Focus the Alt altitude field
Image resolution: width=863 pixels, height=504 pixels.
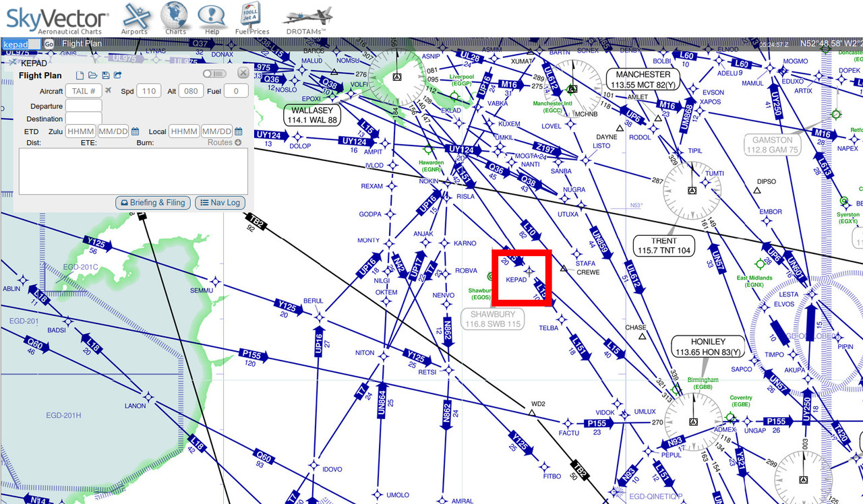pyautogui.click(x=191, y=91)
